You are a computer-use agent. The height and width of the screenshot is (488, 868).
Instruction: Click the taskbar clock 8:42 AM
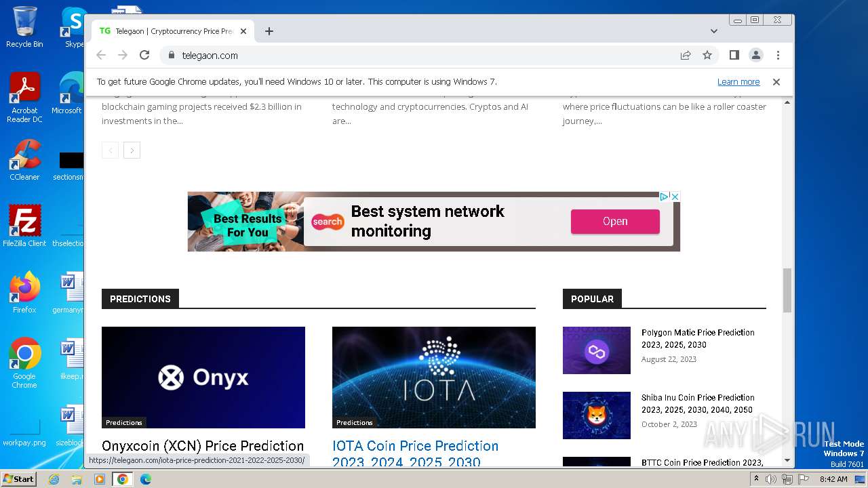(x=833, y=479)
